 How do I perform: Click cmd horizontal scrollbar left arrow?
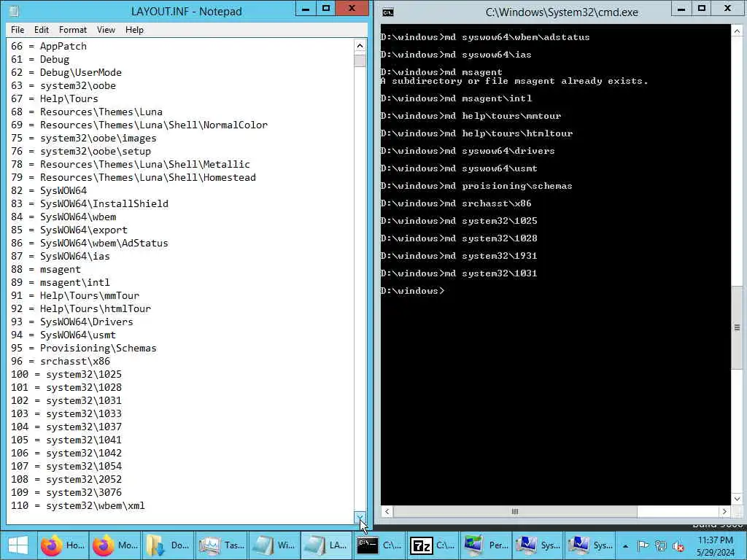(387, 511)
